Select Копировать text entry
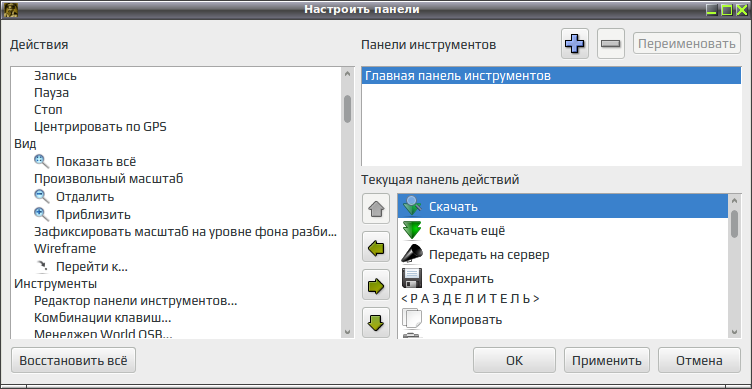This screenshot has width=752, height=389. tap(465, 319)
